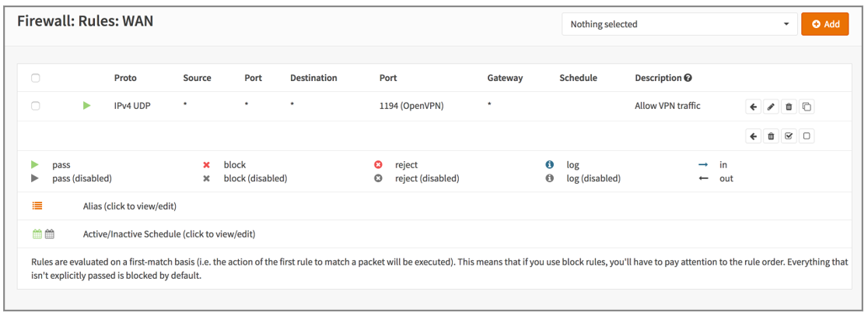
Task: Click the Proto column header
Action: coord(125,78)
